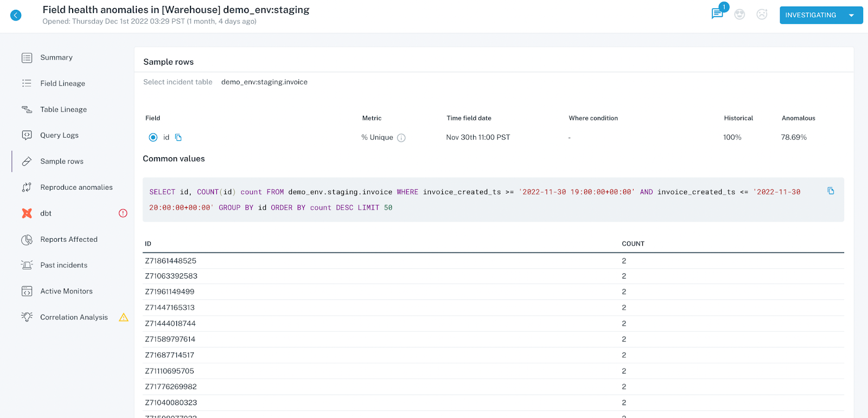
Task: Click the Reproduce anomalies sidebar icon
Action: pyautogui.click(x=27, y=188)
